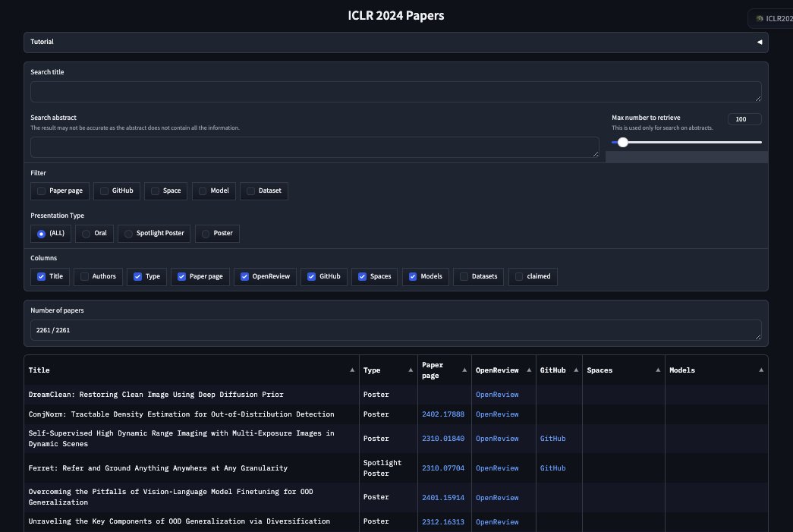Sort table by Type column arrow
The image size is (793, 532).
411,370
